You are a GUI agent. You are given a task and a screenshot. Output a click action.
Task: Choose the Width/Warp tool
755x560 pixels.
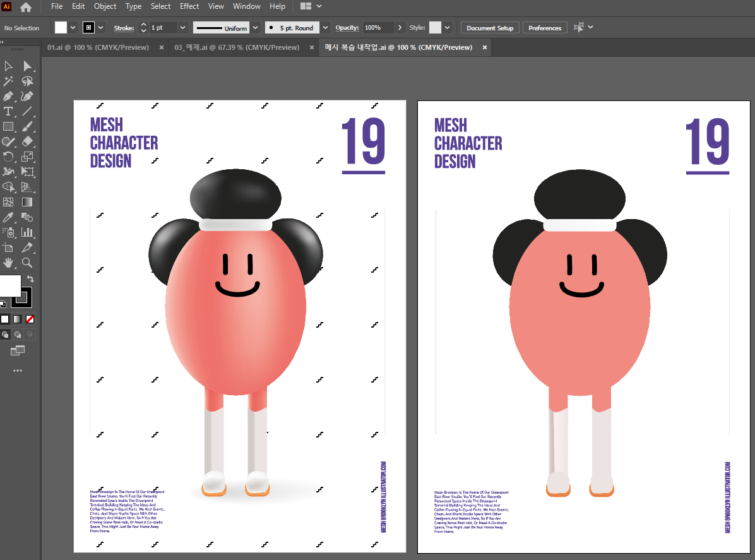tap(8, 172)
